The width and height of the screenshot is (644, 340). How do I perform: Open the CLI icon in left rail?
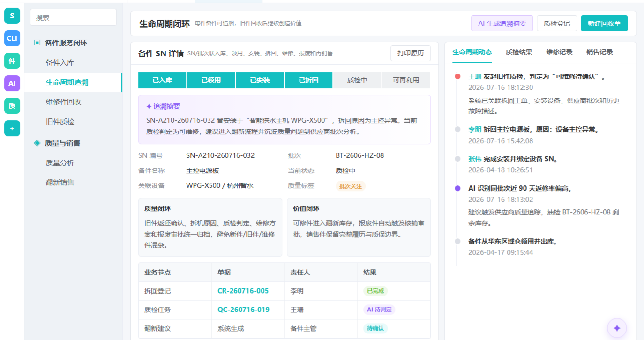coord(12,38)
